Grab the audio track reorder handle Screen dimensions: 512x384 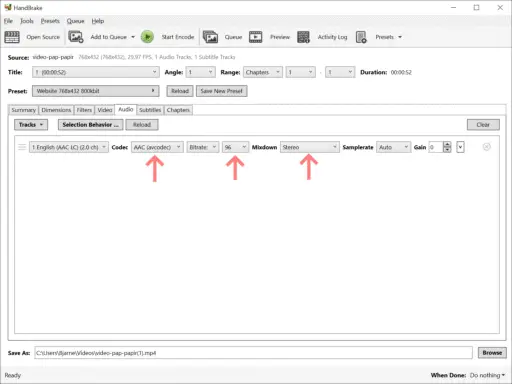(22, 147)
